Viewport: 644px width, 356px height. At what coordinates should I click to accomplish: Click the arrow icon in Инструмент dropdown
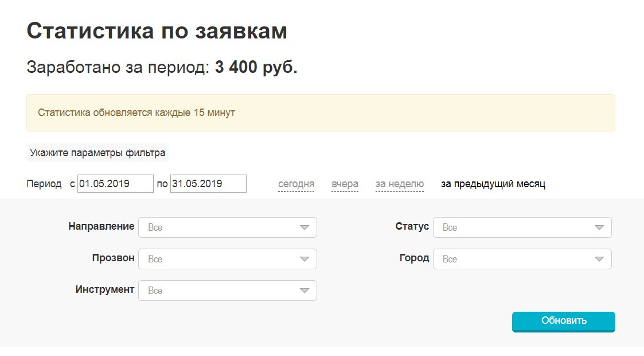305,291
